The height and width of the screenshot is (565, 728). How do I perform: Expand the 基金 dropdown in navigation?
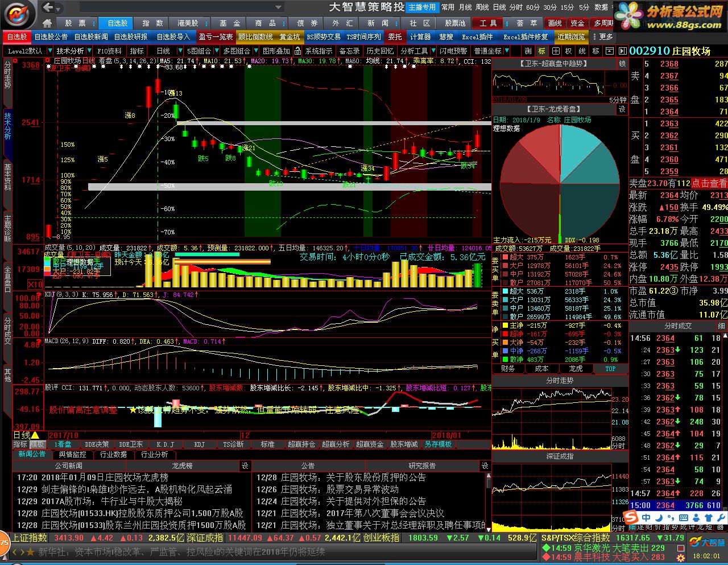click(x=229, y=23)
